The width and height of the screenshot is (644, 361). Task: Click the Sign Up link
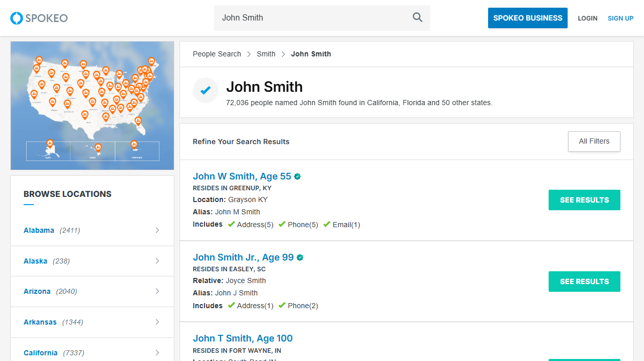pyautogui.click(x=620, y=18)
